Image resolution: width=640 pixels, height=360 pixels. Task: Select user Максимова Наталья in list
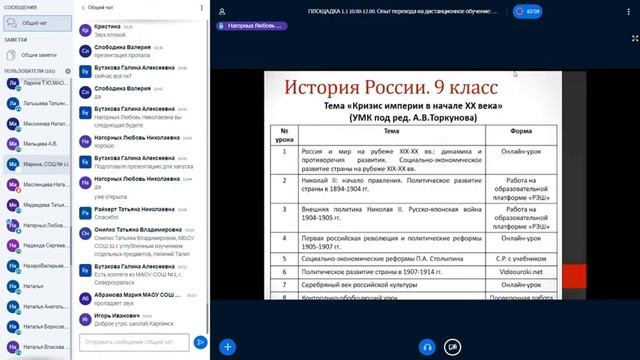point(37,124)
